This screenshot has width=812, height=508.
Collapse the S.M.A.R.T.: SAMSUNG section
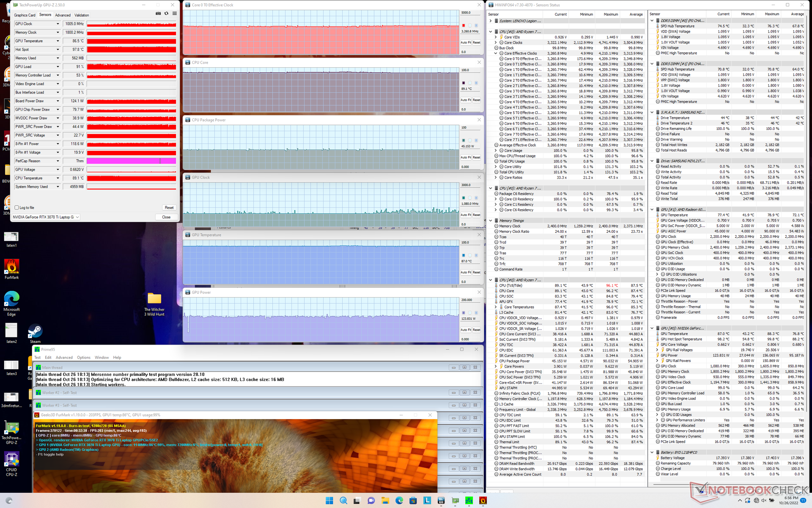(x=652, y=113)
